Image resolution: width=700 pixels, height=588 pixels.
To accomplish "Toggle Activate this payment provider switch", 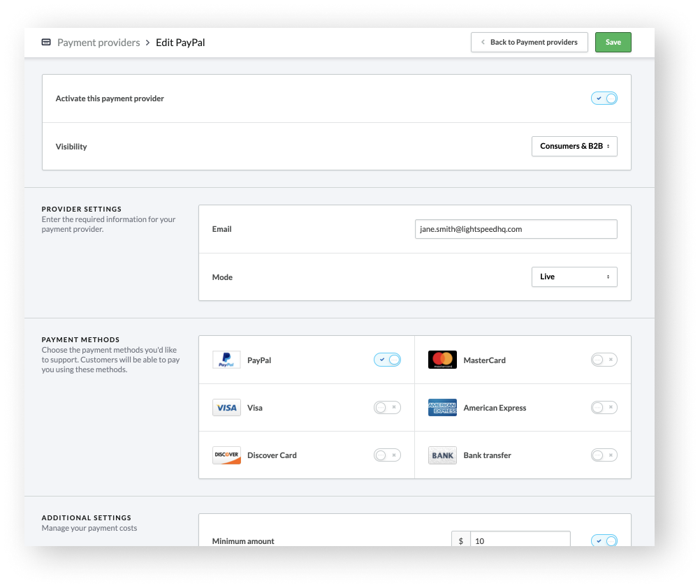I will pyautogui.click(x=604, y=98).
